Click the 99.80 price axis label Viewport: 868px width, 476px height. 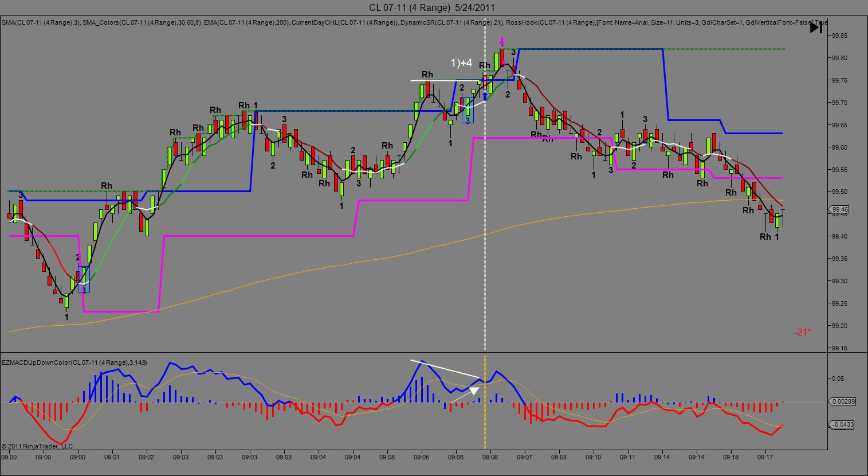click(x=840, y=58)
